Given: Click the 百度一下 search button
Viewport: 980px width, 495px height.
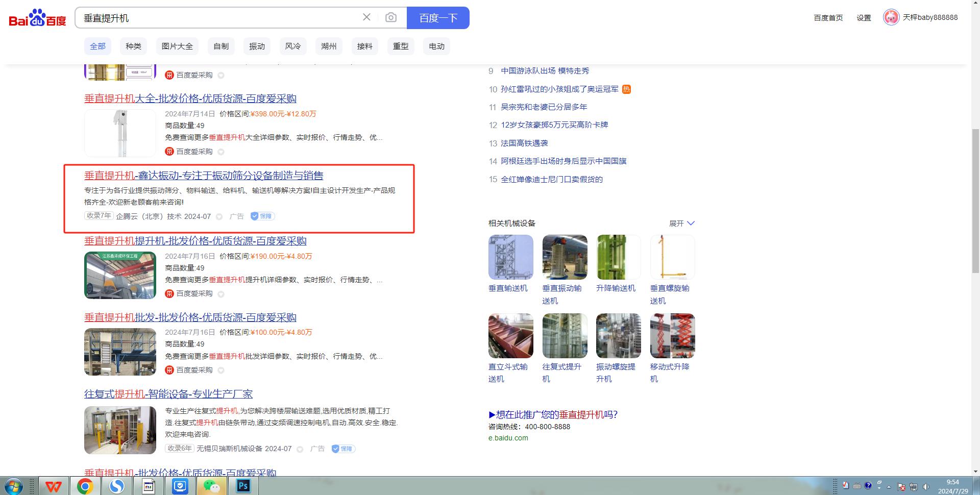Looking at the screenshot, I should [438, 18].
